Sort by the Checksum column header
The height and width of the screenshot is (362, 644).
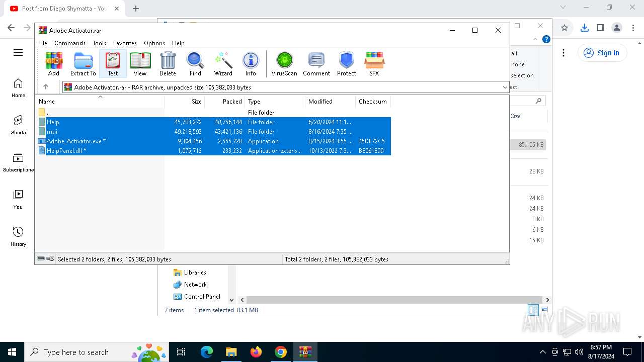[x=373, y=102]
